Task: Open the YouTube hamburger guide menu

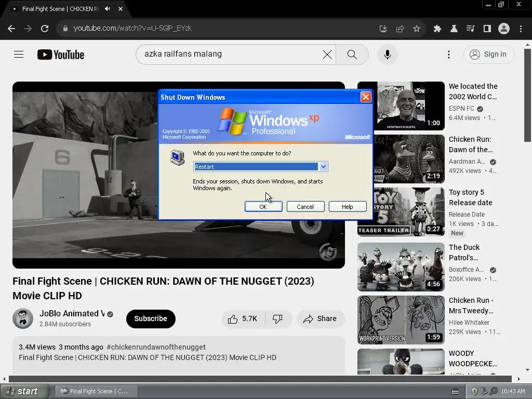Action: pos(19,54)
